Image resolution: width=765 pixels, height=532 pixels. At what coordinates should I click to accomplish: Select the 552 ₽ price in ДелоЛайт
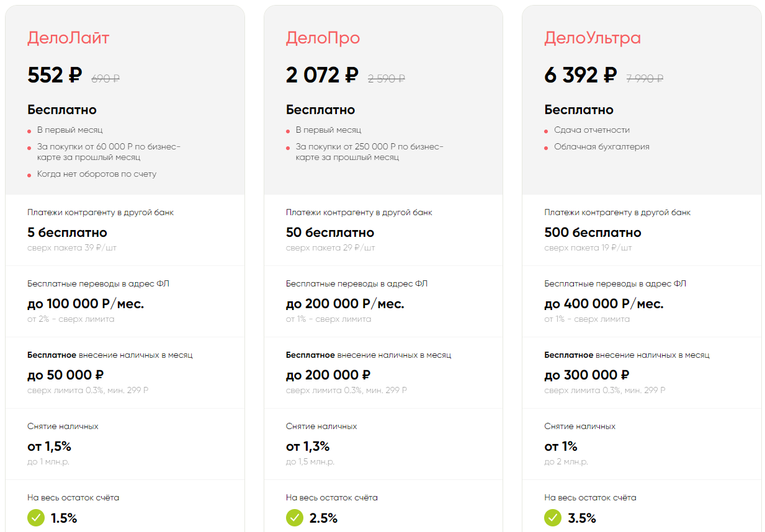click(x=55, y=75)
